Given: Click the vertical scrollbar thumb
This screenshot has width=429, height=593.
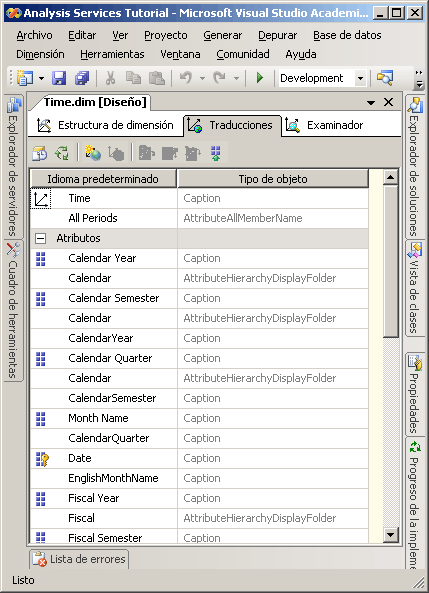Looking at the screenshot, I should click(x=390, y=261).
